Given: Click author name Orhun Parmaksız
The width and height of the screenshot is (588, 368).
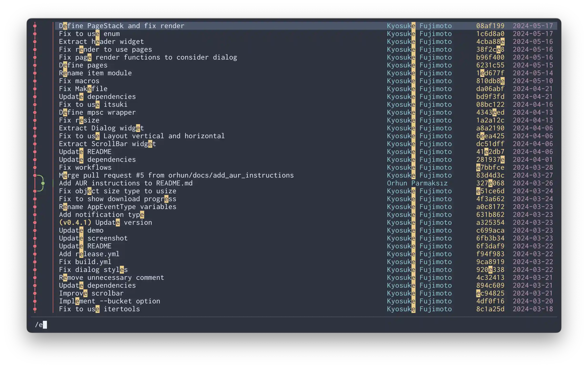Looking at the screenshot, I should point(417,183).
